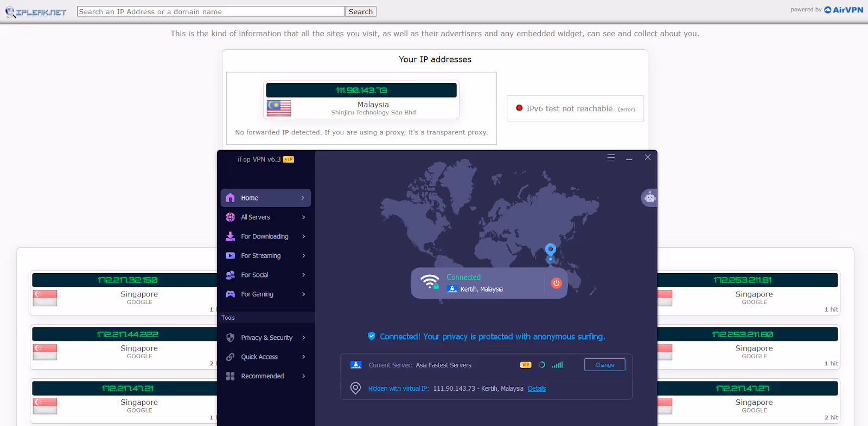868x426 pixels.
Task: Open the Home section in iTop VPN
Action: coord(266,198)
